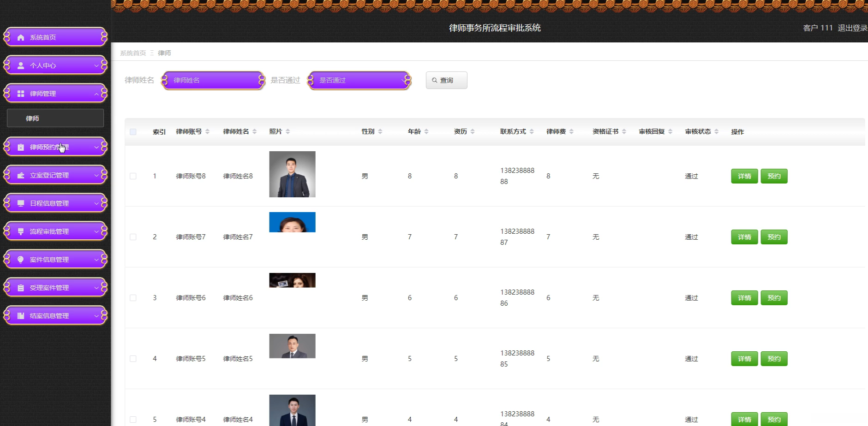This screenshot has width=868, height=426.
Task: Select 律师管理 sidebar menu
Action: click(x=55, y=94)
